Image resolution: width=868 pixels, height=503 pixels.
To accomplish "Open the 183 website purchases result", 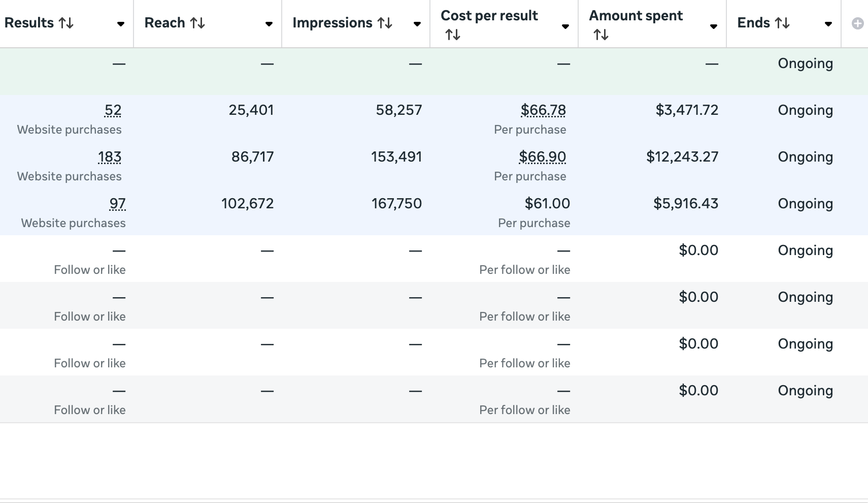I will tap(110, 157).
